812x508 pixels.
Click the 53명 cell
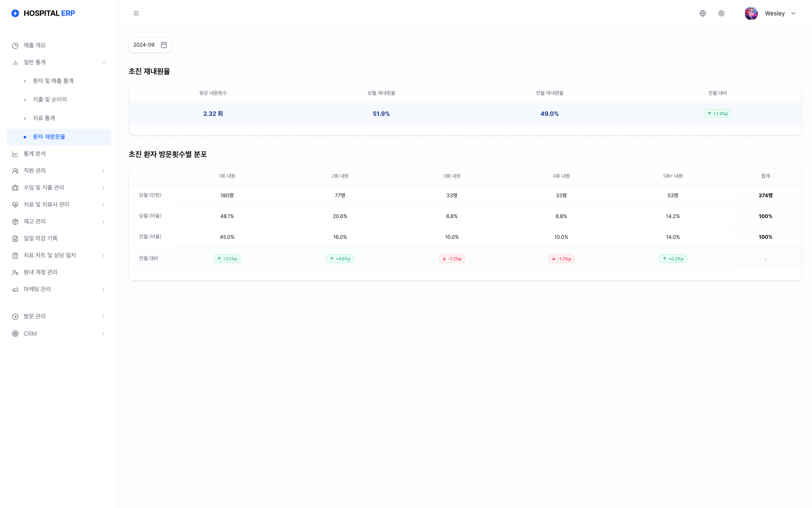(x=673, y=196)
